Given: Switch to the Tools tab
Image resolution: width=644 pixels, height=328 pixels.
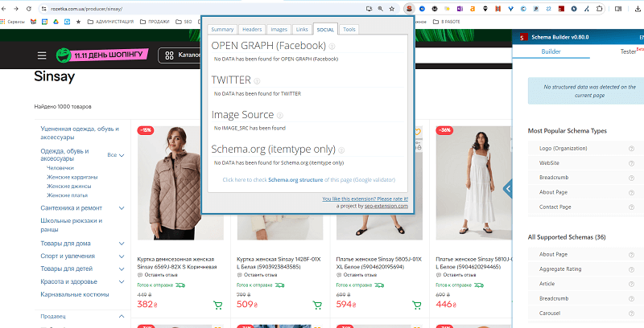Looking at the screenshot, I should (349, 29).
